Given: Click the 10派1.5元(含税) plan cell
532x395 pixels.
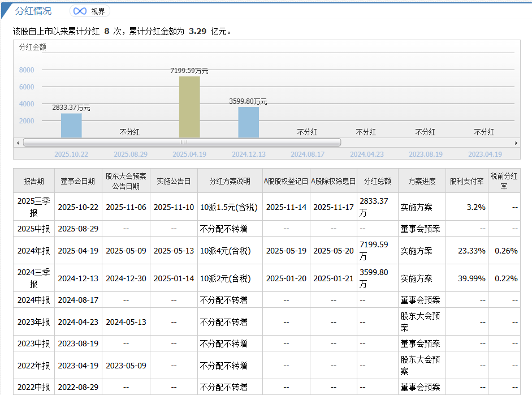Looking at the screenshot, I should point(230,207).
